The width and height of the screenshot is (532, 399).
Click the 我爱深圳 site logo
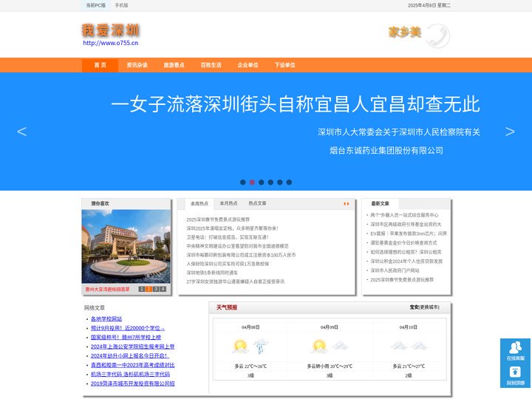point(111,30)
